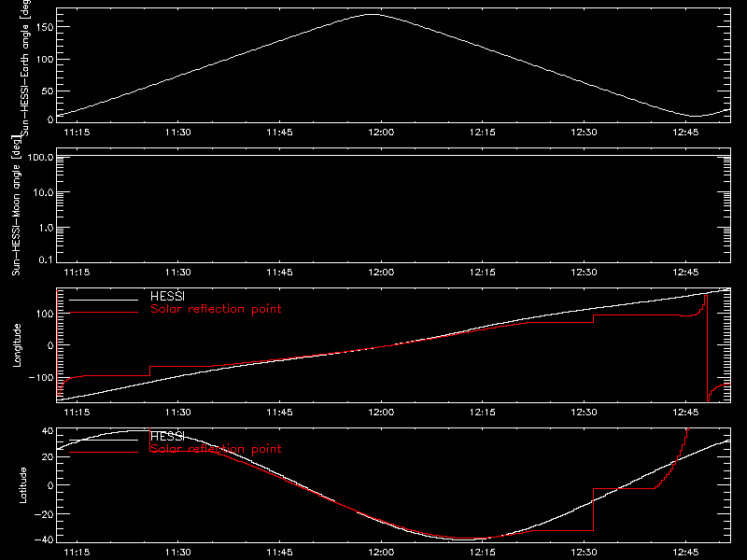Click 11:15 time label under Earth angle plot
Image resolution: width=747 pixels, height=560 pixels.
coord(77,132)
